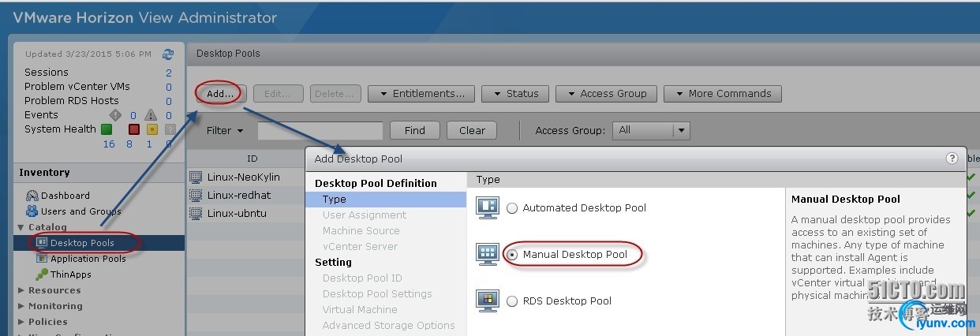Screen dimensions: 980x336
Task: Collapse the Catalog tree section
Action: 21,227
